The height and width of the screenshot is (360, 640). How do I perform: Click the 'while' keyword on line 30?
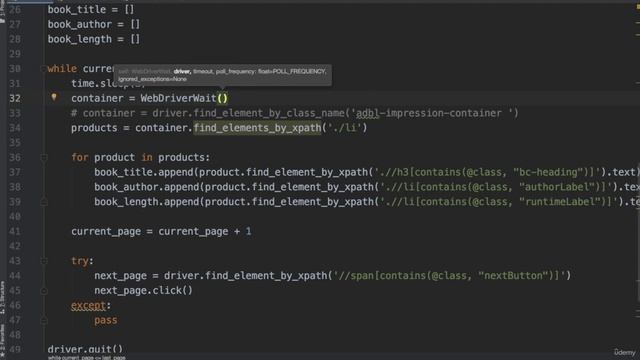62,69
